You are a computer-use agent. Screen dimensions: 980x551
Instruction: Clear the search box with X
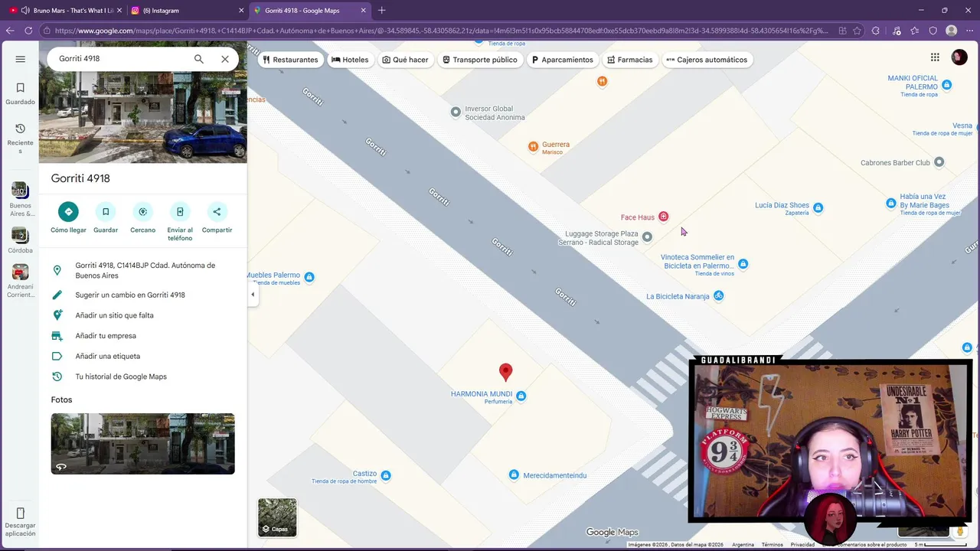pyautogui.click(x=225, y=59)
